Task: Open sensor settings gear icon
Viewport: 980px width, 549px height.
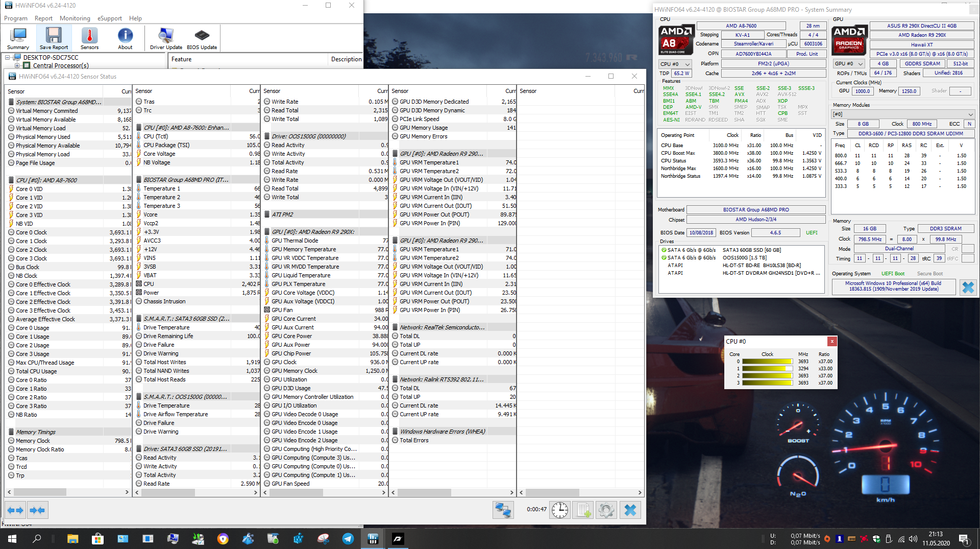Action: (606, 510)
